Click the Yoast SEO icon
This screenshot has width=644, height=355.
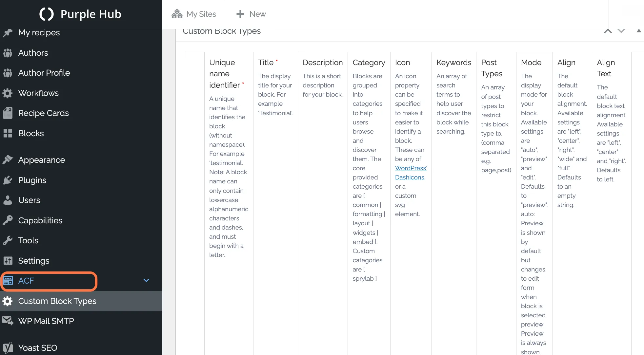click(x=8, y=347)
